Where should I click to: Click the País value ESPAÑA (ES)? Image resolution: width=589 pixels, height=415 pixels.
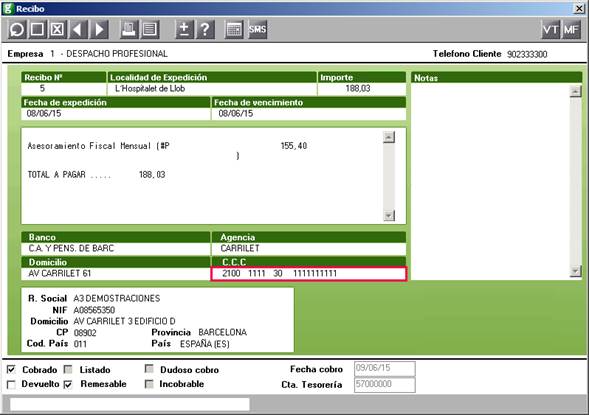(205, 344)
